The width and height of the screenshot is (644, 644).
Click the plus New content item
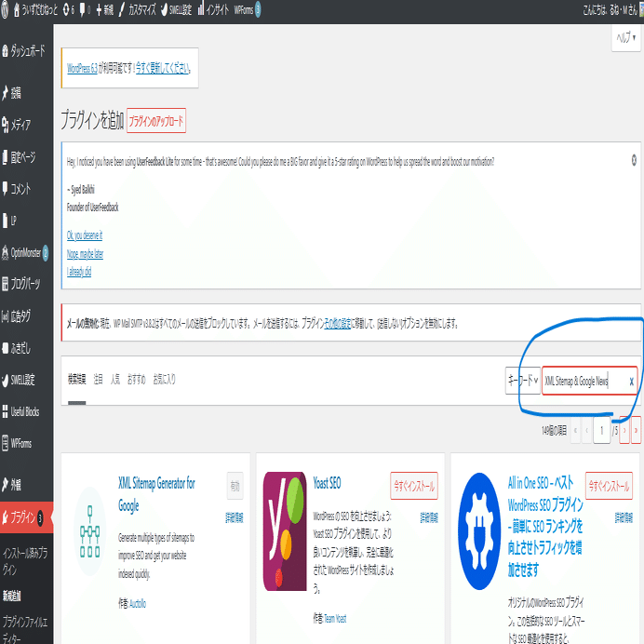click(105, 10)
